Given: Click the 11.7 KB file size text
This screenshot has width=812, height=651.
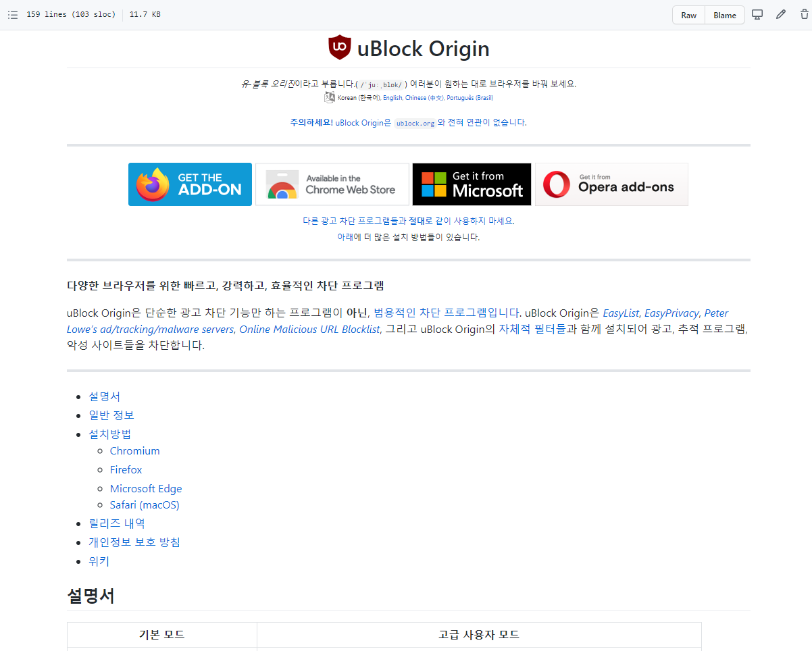Looking at the screenshot, I should coord(145,15).
